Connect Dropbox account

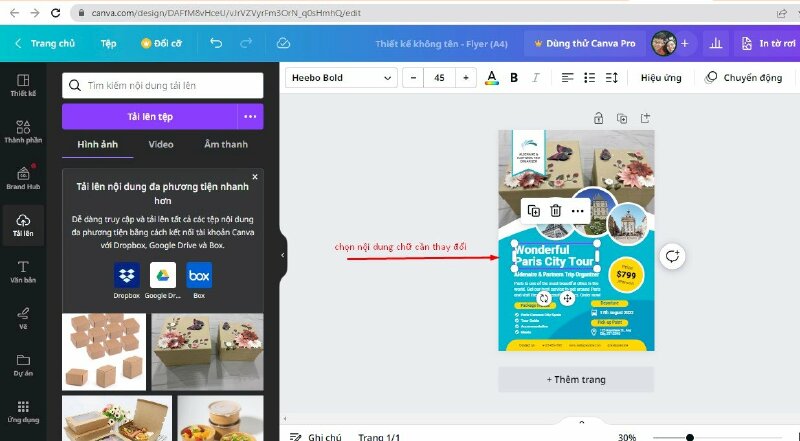point(127,280)
